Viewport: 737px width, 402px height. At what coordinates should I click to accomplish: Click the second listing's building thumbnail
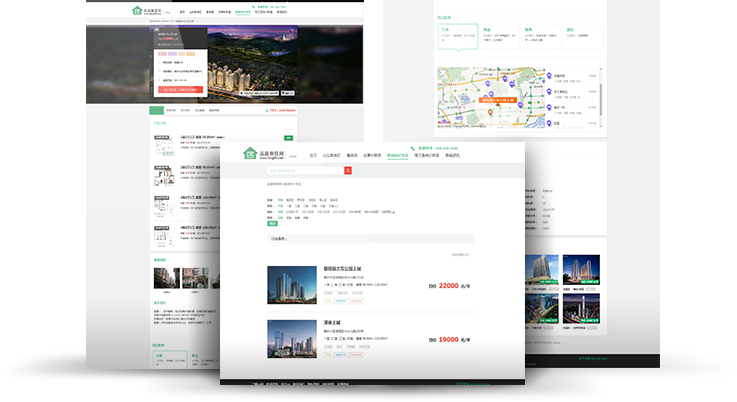point(291,338)
